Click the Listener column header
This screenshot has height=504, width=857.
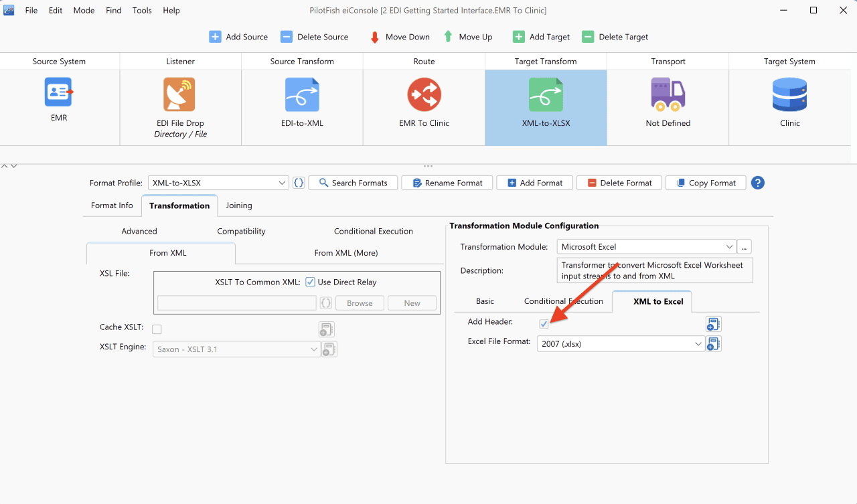[x=180, y=62]
